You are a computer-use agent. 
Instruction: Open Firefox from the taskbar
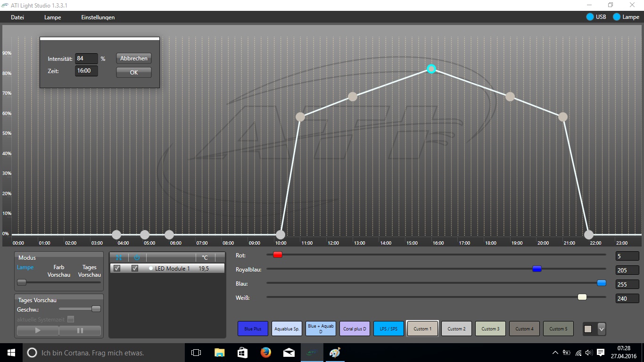(265, 353)
